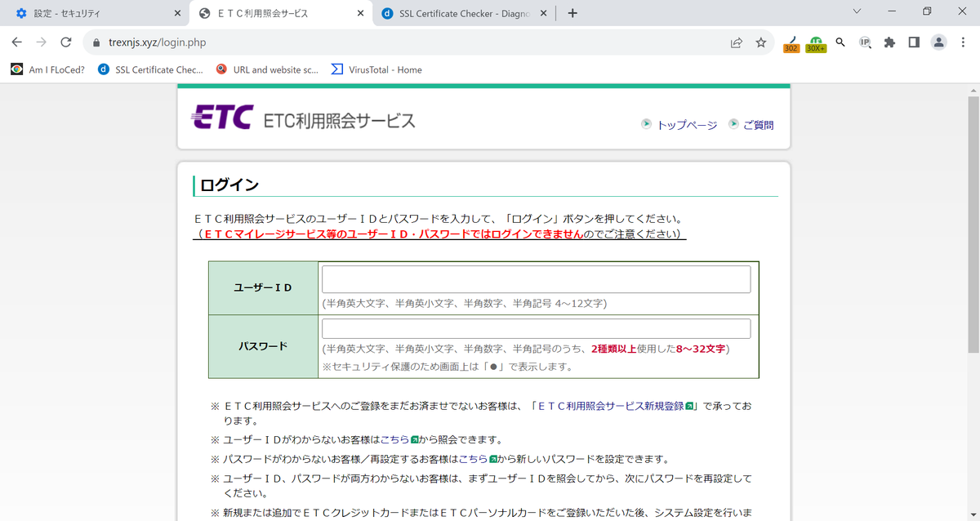This screenshot has width=980, height=521.
Task: Open the Extensions puzzle menu
Action: [890, 42]
